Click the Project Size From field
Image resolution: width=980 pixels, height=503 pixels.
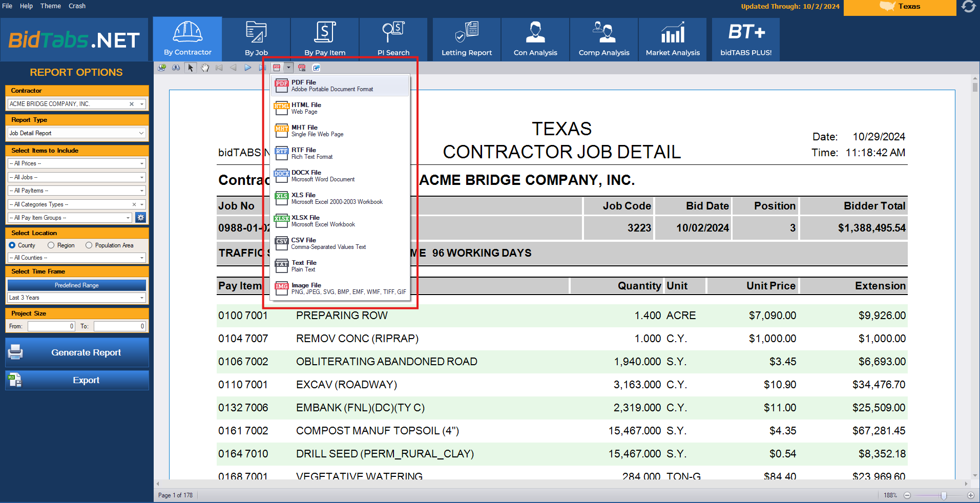(x=51, y=326)
